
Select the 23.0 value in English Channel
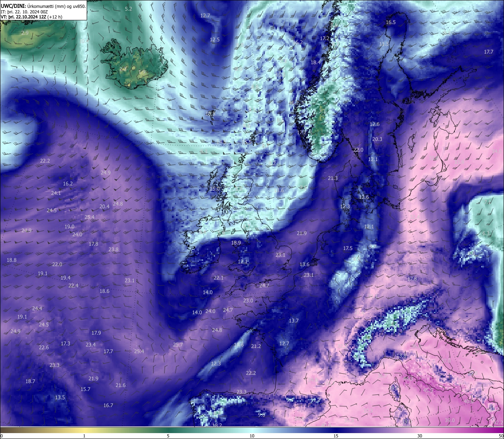click(x=248, y=300)
